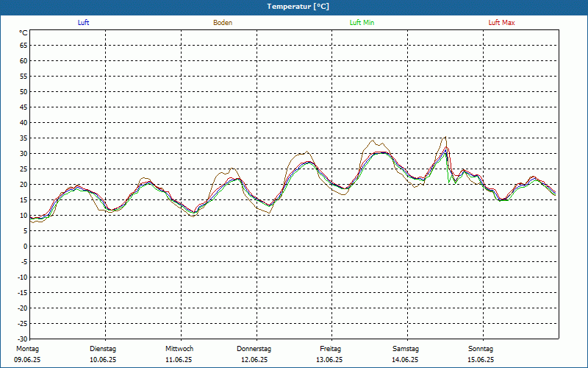This screenshot has width=588, height=368.
Task: Select the Donnerstag day label
Action: click(254, 349)
